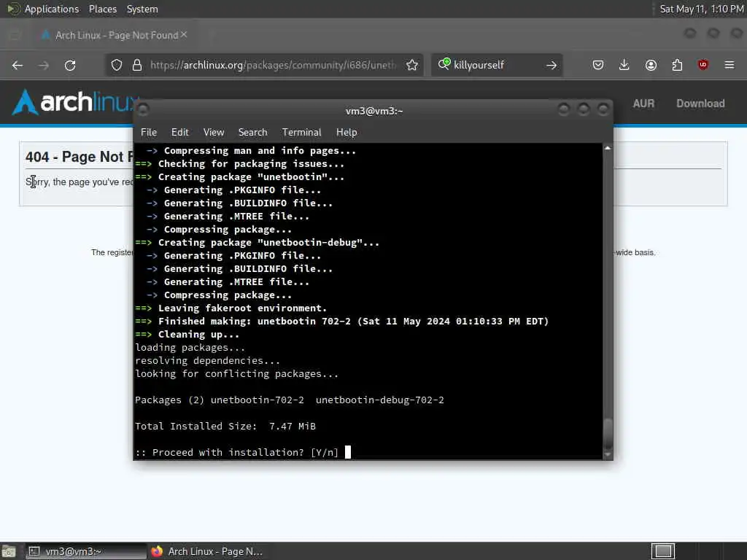Select the Arch Linux Page Not Found tab
Viewport: 747px width, 560px height.
(115, 35)
